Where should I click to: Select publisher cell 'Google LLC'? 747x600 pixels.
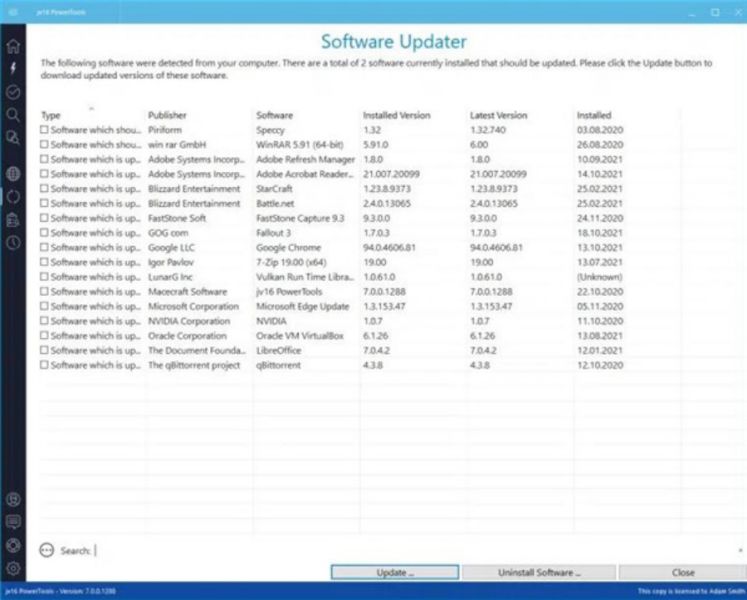tap(171, 247)
